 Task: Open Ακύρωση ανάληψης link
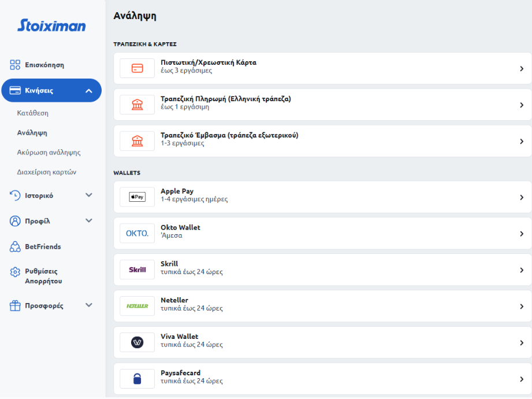click(x=49, y=152)
